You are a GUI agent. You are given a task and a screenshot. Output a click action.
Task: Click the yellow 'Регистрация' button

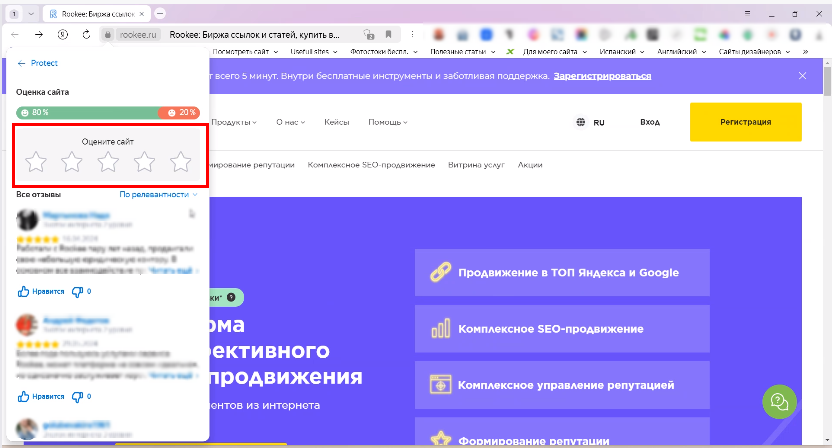point(745,122)
